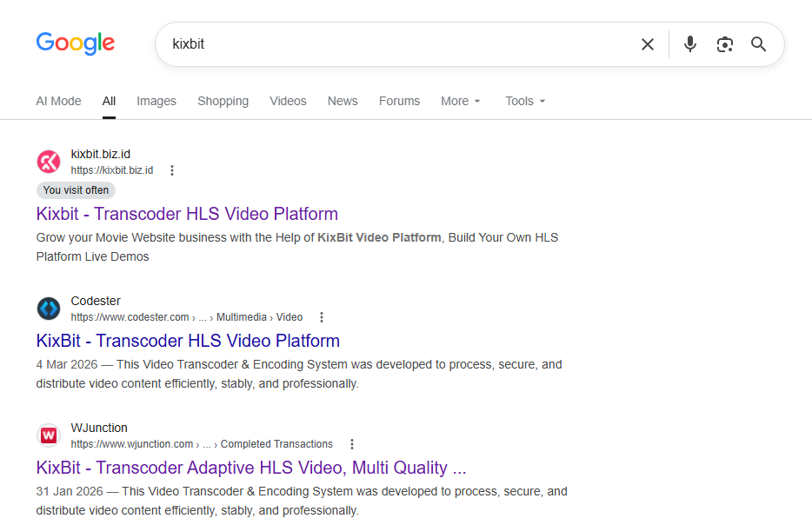Open search by image camera icon
812x525 pixels.
[x=724, y=44]
